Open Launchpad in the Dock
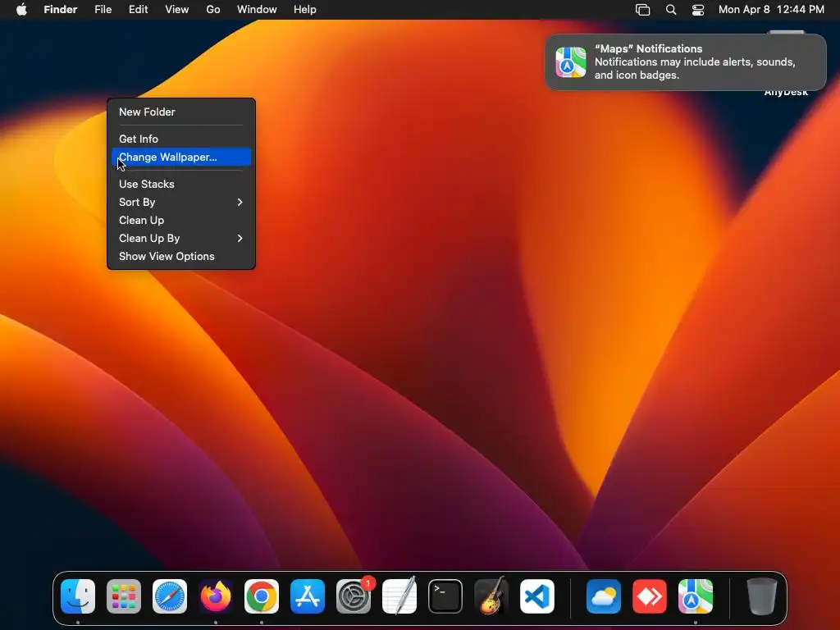The width and height of the screenshot is (840, 630). click(124, 596)
